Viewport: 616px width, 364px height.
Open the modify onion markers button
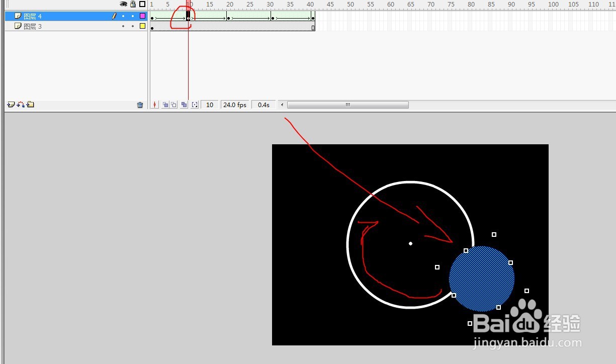click(195, 105)
